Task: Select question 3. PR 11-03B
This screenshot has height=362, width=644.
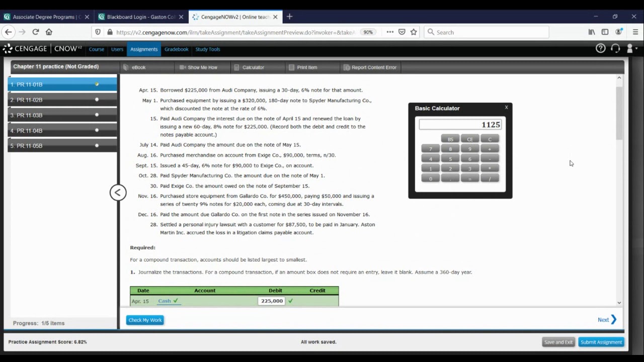Action: 62,115
